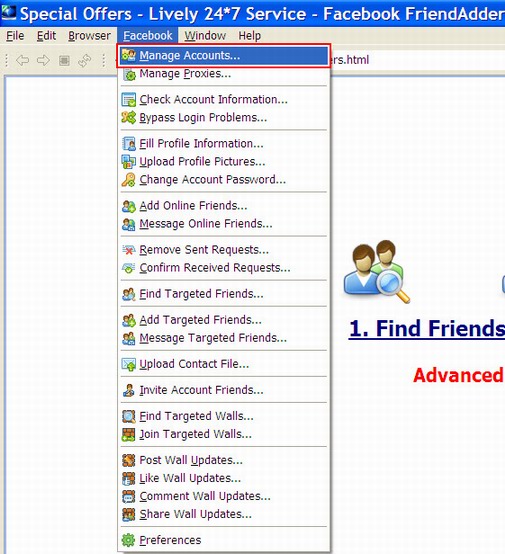Open the Browser menu

pyautogui.click(x=89, y=36)
